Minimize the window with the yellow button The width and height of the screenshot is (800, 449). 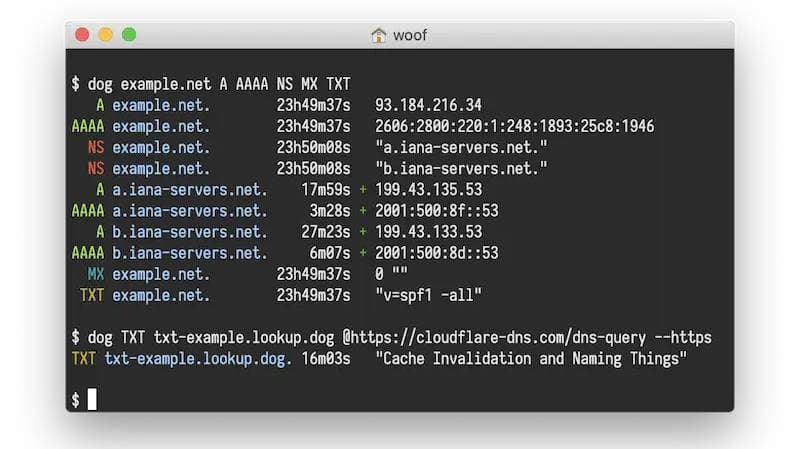click(105, 35)
